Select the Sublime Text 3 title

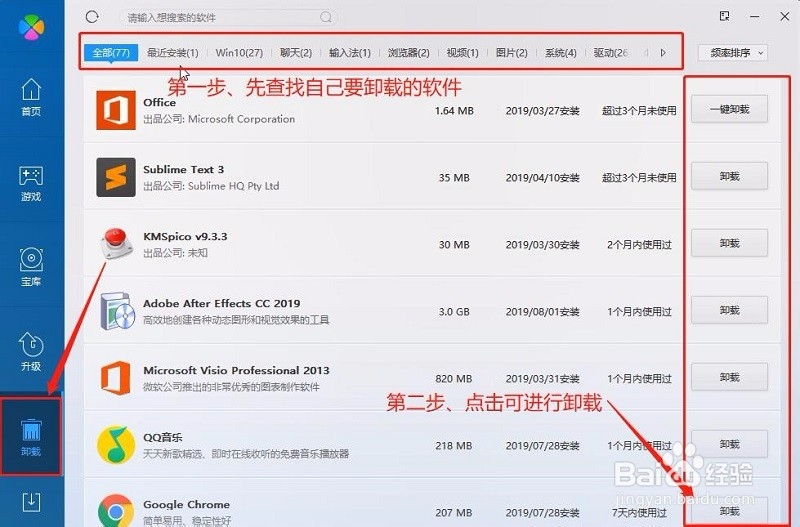(x=183, y=169)
